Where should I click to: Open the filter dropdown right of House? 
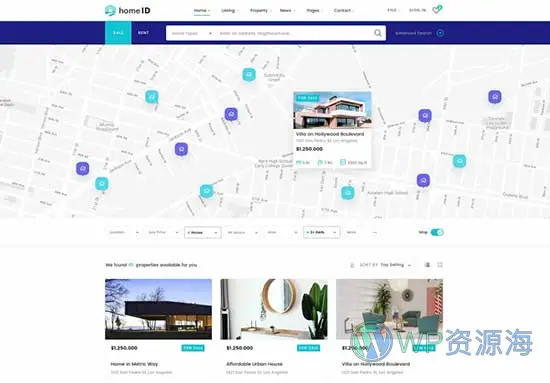242,233
